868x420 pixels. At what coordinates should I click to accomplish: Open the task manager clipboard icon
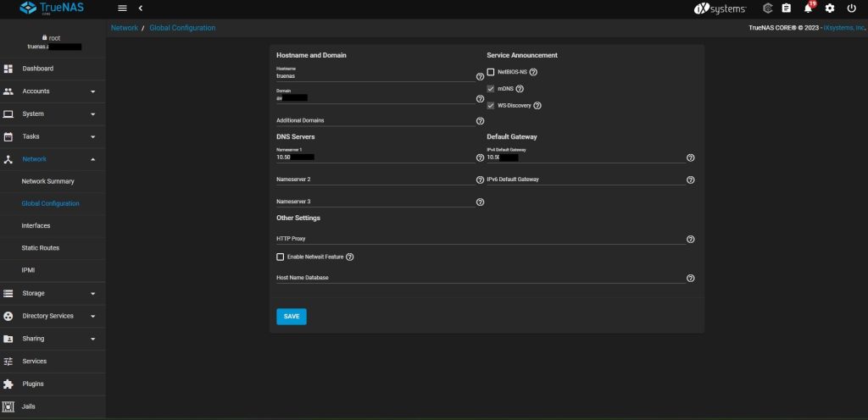[786, 8]
